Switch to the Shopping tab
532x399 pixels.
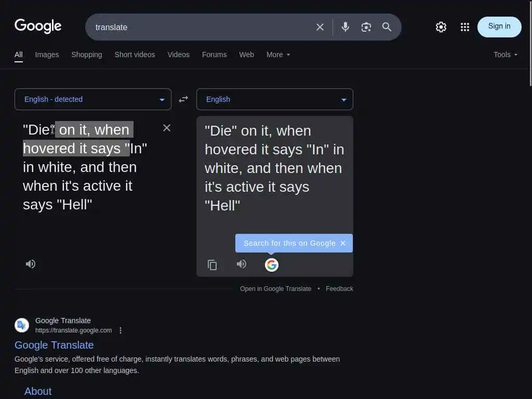(87, 55)
